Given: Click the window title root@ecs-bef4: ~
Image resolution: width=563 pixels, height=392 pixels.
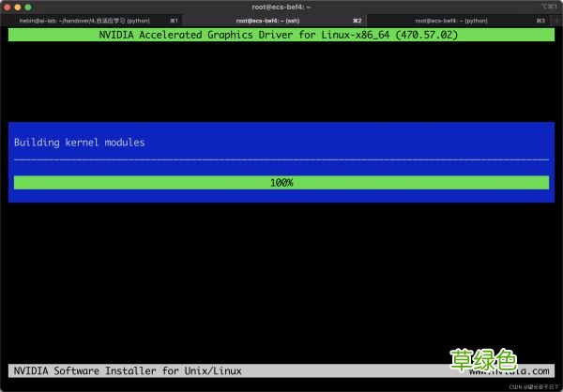Looking at the screenshot, I should tap(281, 7).
